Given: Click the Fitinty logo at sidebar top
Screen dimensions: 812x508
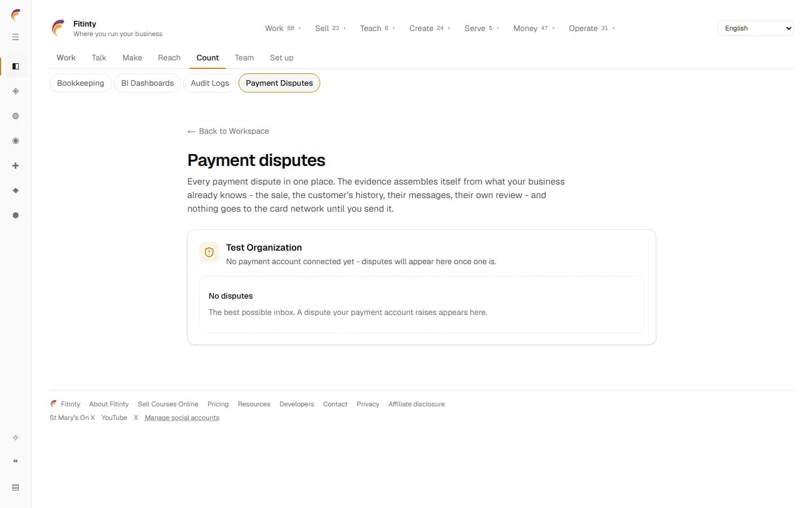Looking at the screenshot, I should (16, 15).
